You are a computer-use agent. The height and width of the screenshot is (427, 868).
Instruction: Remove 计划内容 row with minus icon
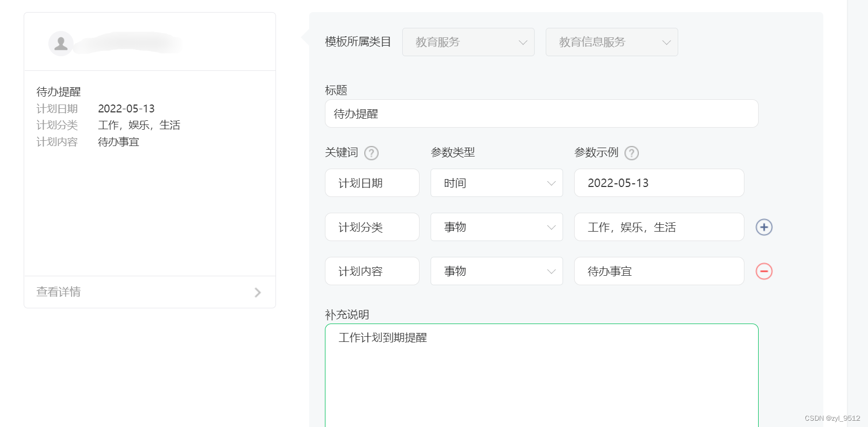[764, 271]
